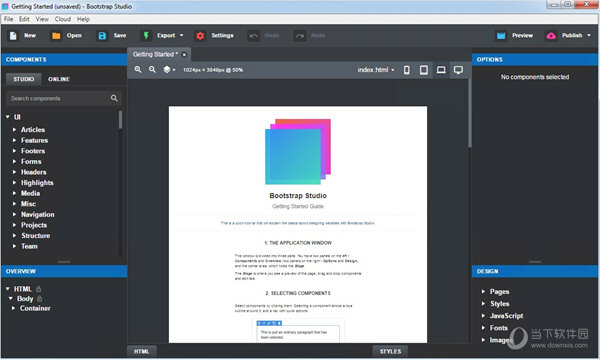Expand the Highlights category
The height and width of the screenshot is (360, 600).
point(14,182)
